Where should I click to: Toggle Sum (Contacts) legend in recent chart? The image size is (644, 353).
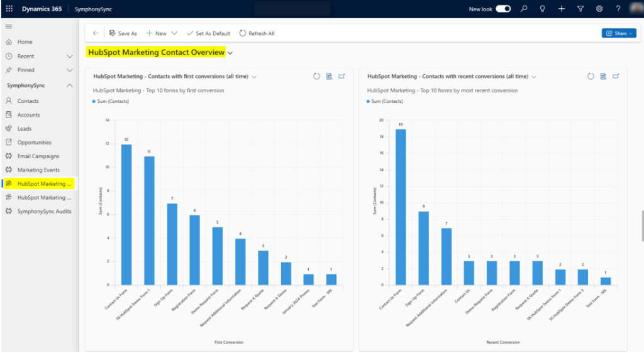click(385, 101)
